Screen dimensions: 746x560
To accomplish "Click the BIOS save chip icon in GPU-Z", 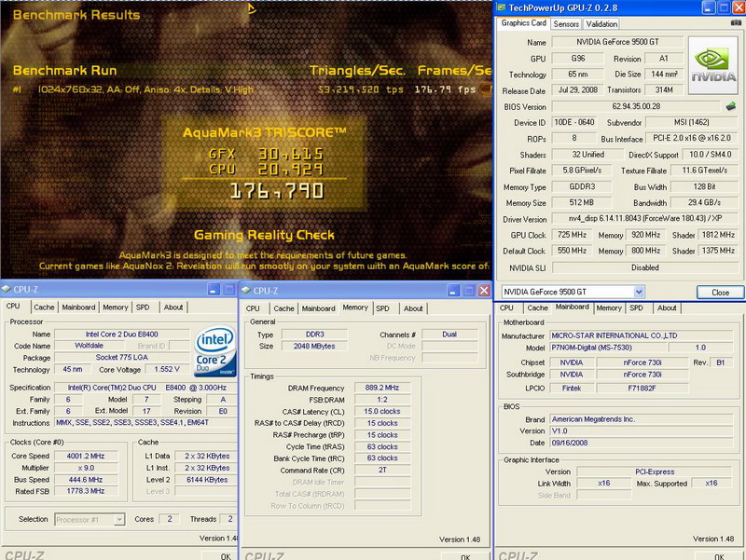I will (x=731, y=106).
